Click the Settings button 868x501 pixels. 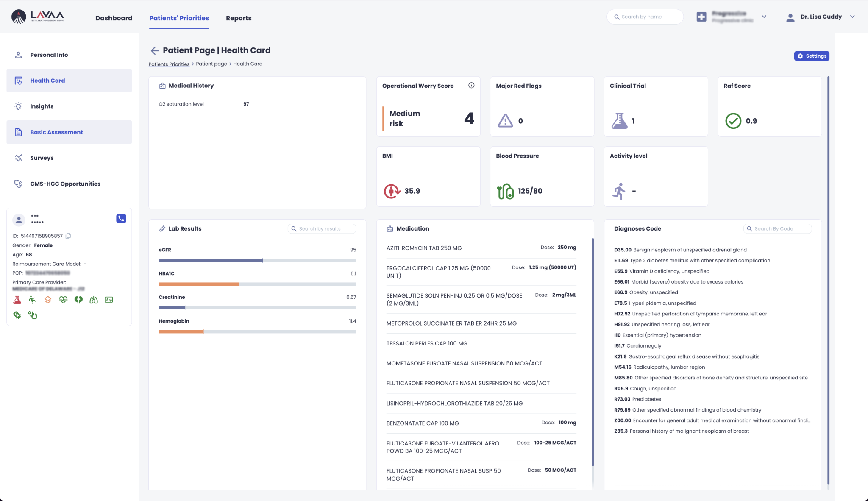(x=811, y=56)
